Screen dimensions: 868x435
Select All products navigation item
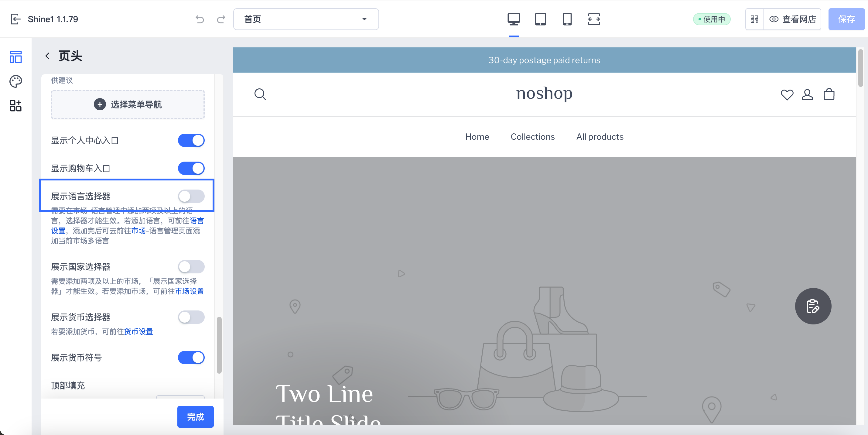point(600,137)
